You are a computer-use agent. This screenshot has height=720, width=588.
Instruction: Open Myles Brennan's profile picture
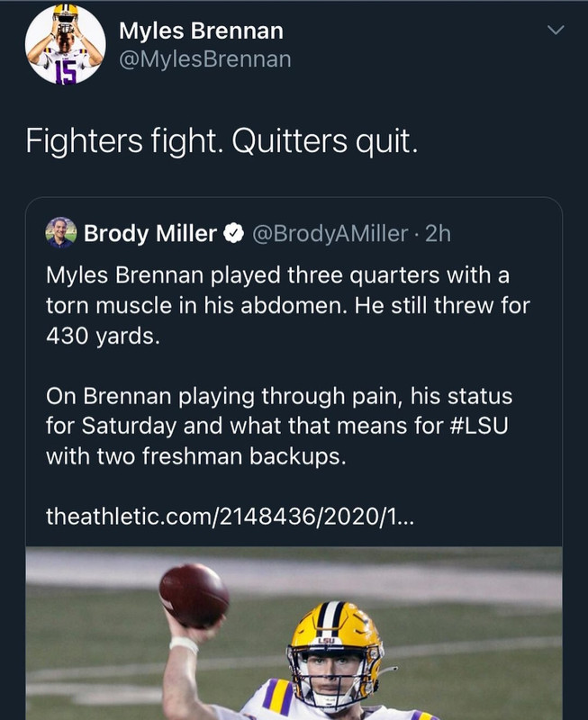pos(65,44)
